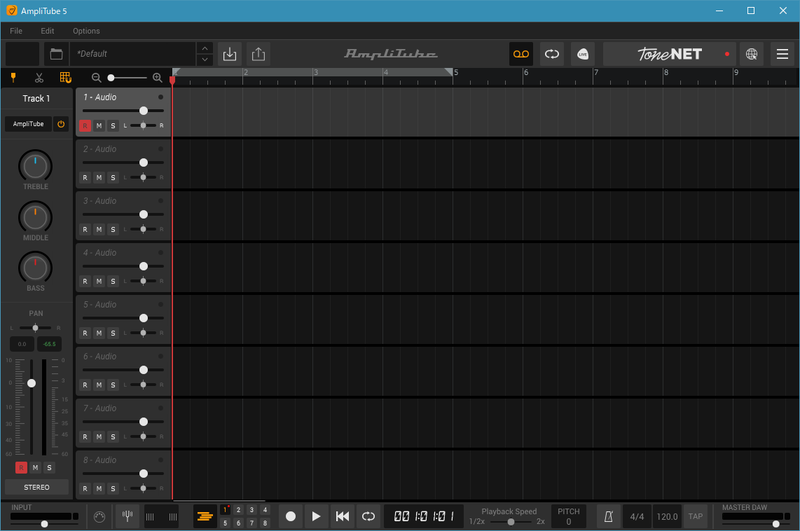Click the BASS knob

(x=35, y=268)
